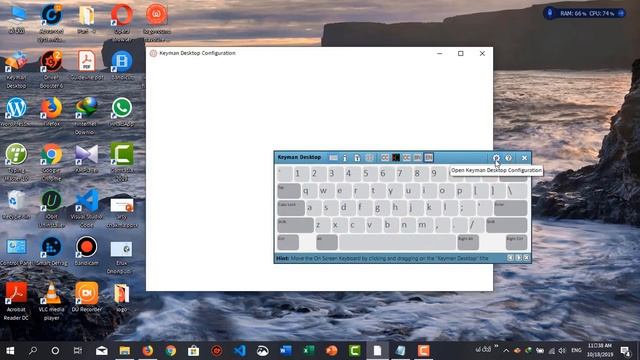The height and width of the screenshot is (360, 640).
Task: Open Windows Start menu
Action: point(10,351)
